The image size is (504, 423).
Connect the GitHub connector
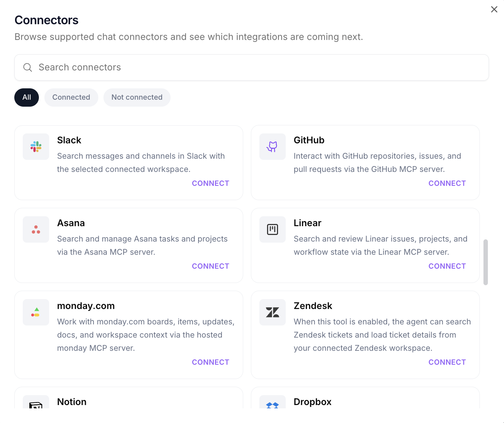(x=447, y=183)
